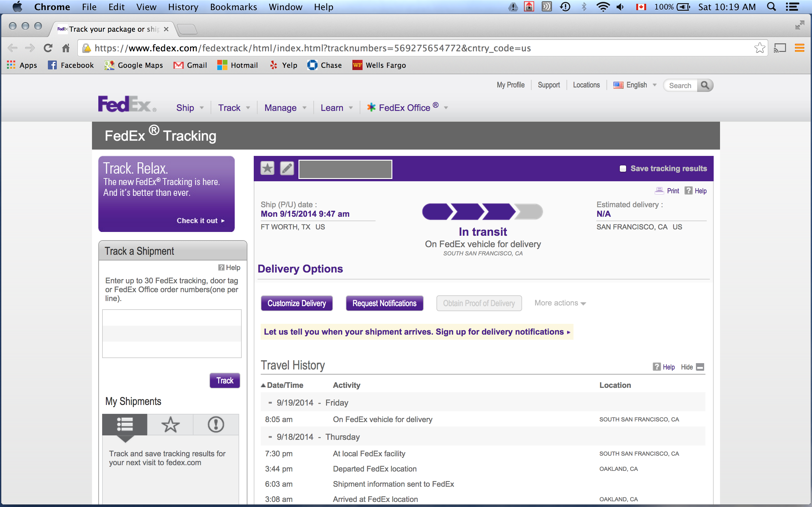Expand the More actions dropdown
Screen dimensions: 812x507
560,303
